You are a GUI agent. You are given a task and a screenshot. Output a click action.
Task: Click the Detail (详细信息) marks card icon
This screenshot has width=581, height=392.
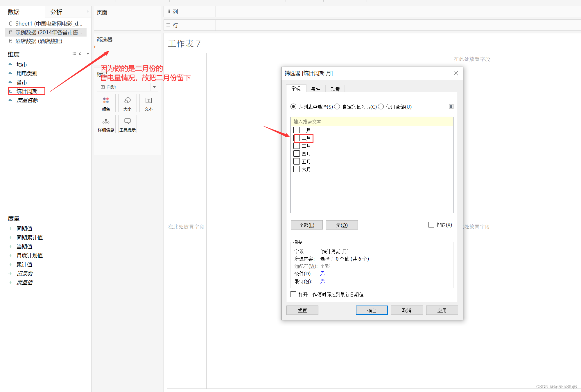[106, 124]
